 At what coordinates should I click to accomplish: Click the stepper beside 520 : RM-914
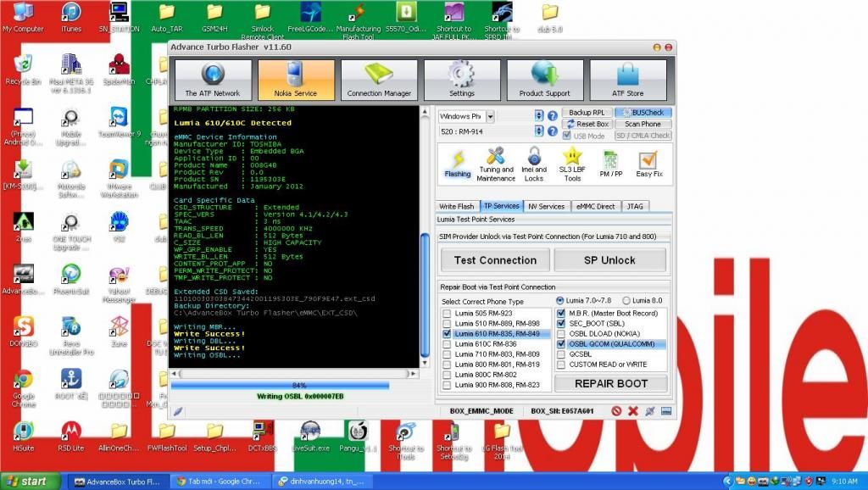tap(539, 131)
